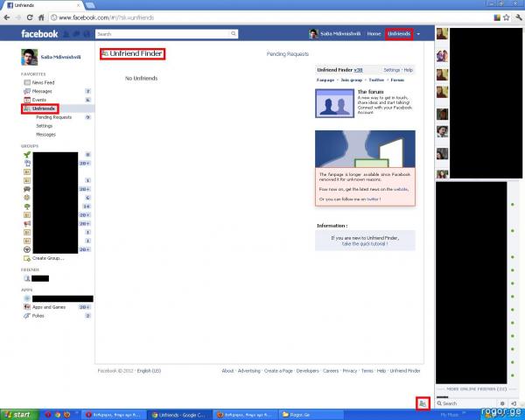Open the browser home page icon
This screenshot has height=420, width=525.
(x=41, y=17)
